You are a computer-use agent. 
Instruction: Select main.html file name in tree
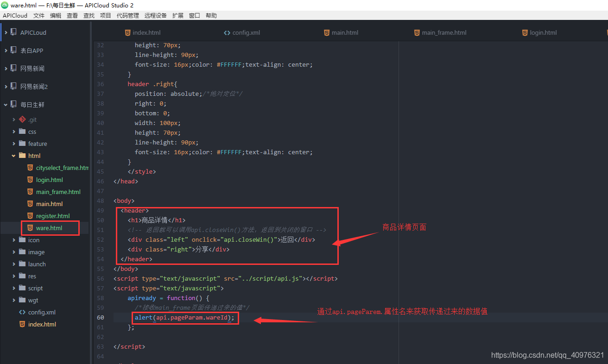coord(49,204)
